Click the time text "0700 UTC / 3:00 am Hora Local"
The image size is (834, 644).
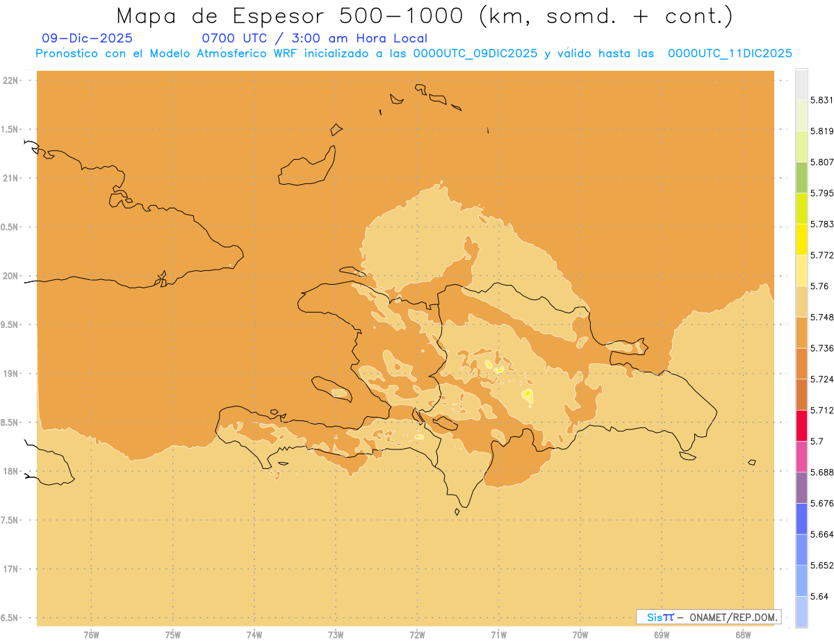pos(314,38)
